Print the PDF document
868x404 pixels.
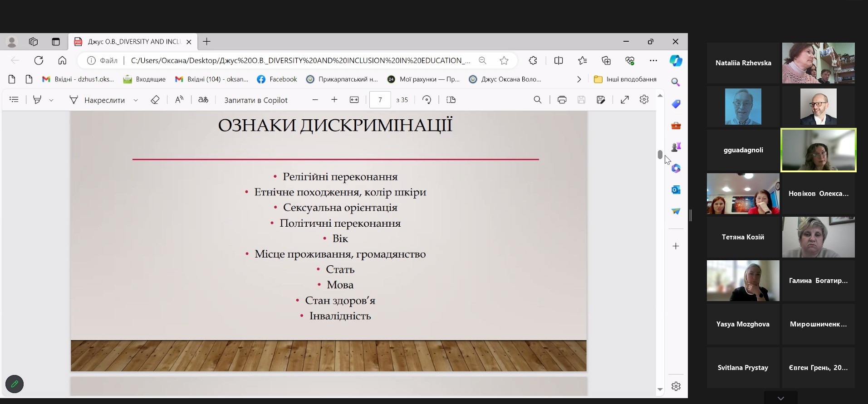(562, 100)
